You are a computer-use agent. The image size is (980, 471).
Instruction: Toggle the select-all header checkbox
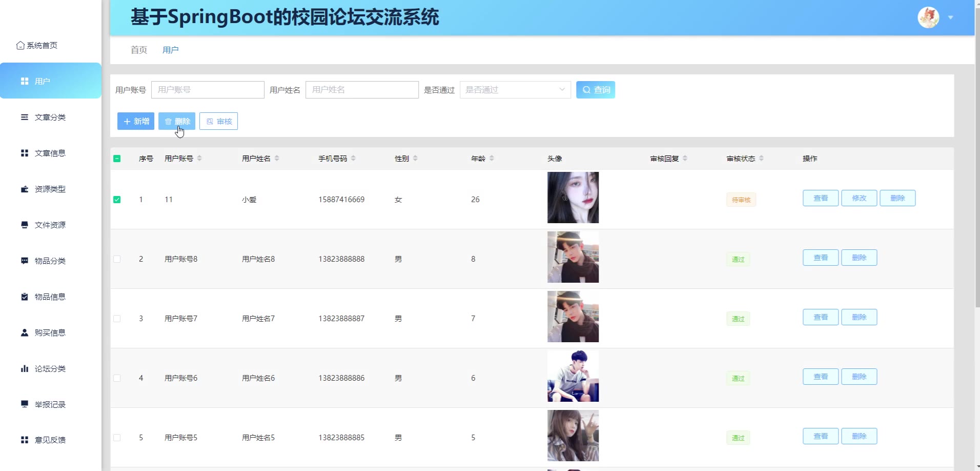coord(117,159)
